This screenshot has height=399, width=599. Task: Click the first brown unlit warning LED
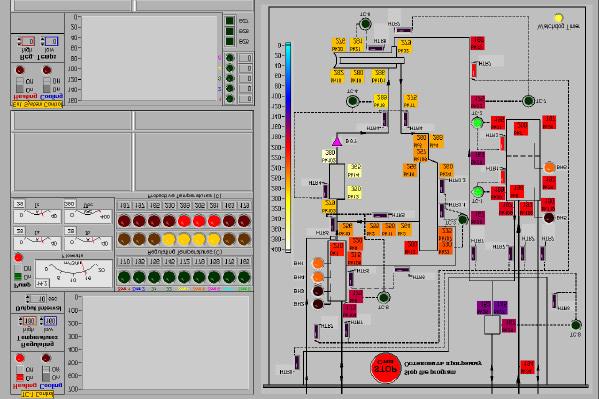point(124,239)
